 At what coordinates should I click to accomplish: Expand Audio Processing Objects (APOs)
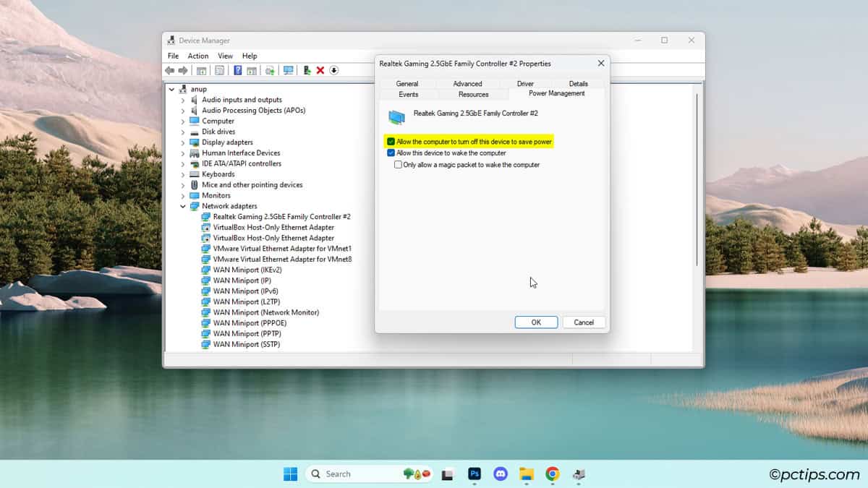pos(183,111)
